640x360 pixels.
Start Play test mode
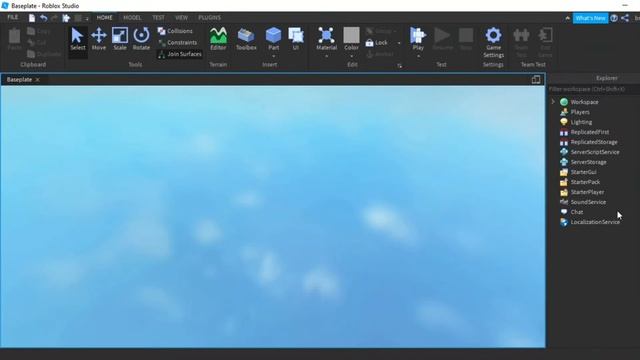point(418,38)
